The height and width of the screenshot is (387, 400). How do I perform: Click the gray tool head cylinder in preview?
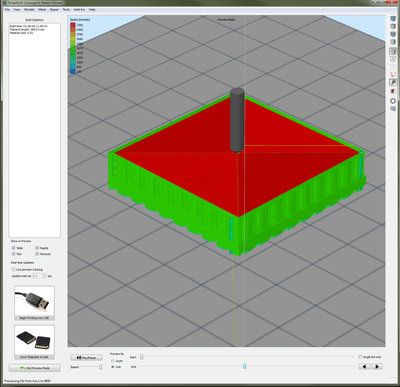237,120
